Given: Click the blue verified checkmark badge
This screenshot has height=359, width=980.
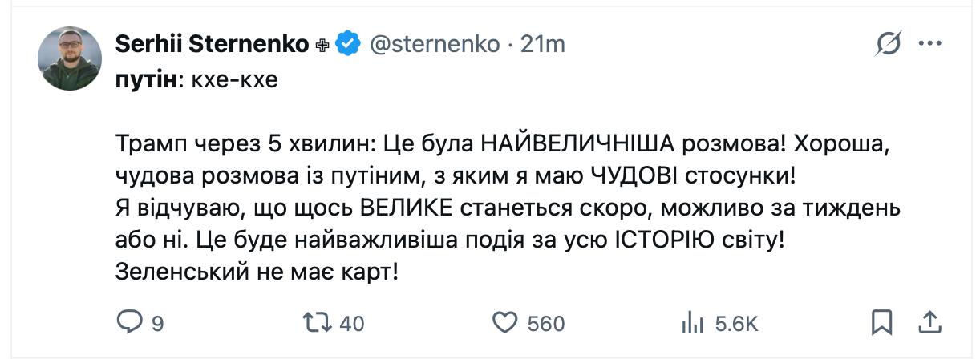Looking at the screenshot, I should pos(346,44).
